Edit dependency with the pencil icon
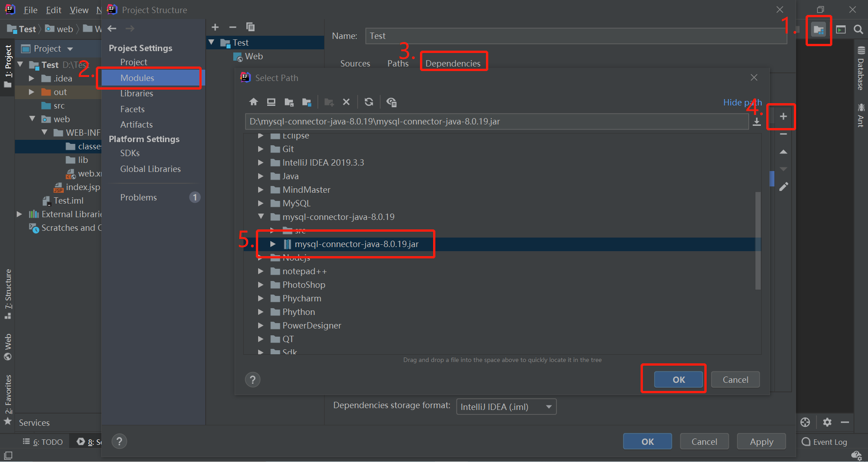This screenshot has height=462, width=868. coord(783,186)
